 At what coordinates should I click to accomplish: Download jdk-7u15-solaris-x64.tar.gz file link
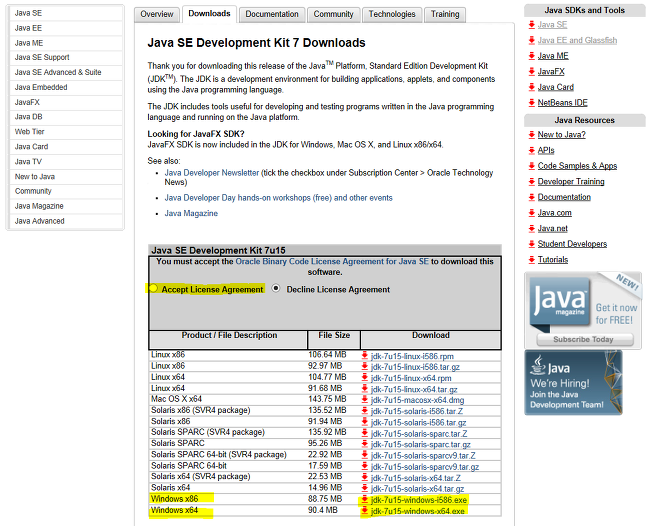(417, 489)
